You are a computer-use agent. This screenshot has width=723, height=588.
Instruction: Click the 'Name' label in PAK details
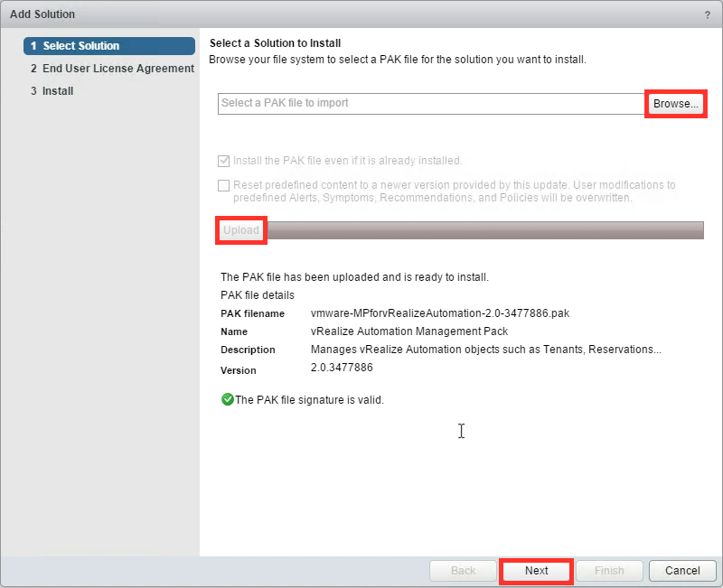[234, 331]
